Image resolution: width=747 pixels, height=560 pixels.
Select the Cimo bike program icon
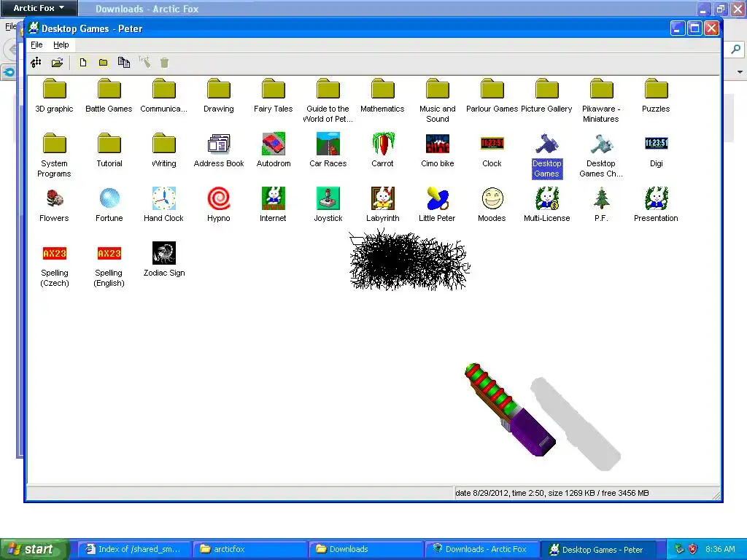pos(438,144)
